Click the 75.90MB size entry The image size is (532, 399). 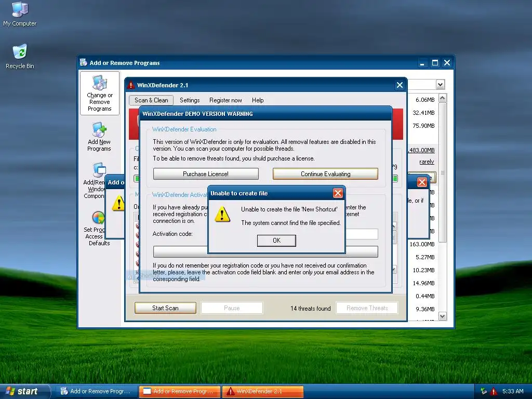point(423,126)
